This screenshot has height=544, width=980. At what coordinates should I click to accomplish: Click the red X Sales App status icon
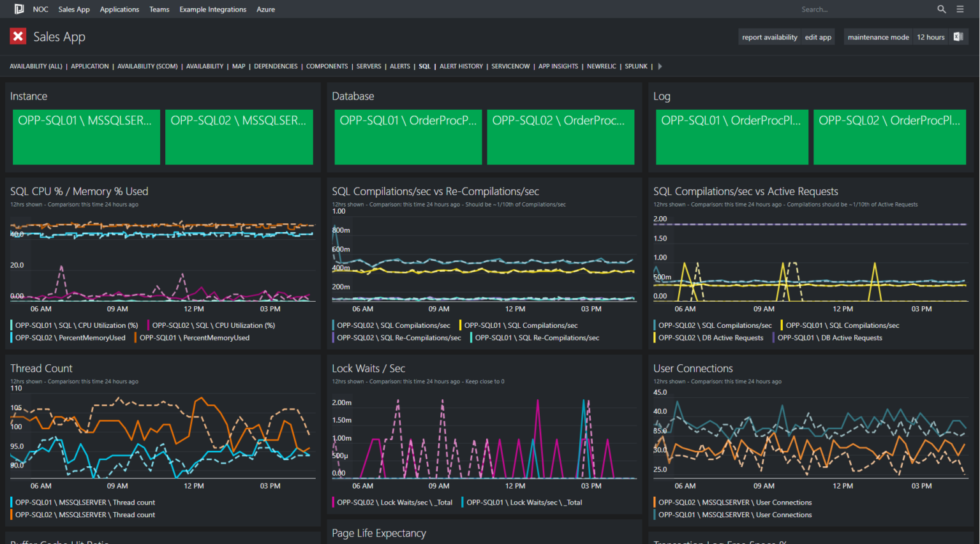pos(18,36)
